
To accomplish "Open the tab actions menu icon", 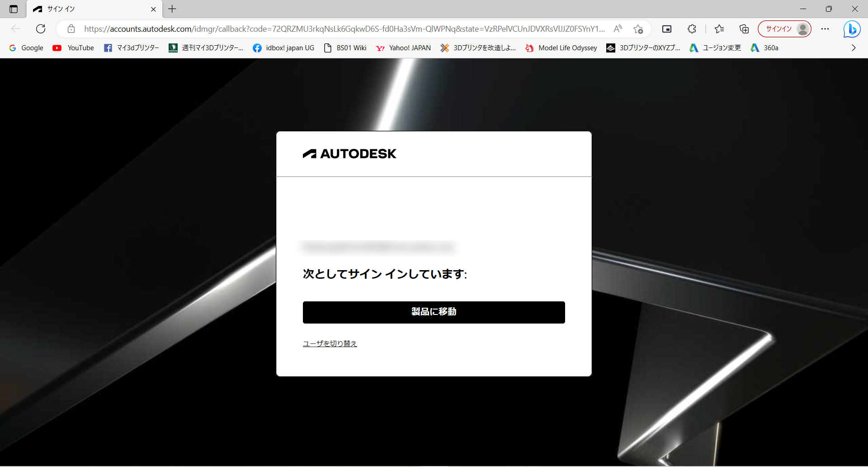I will tap(14, 9).
